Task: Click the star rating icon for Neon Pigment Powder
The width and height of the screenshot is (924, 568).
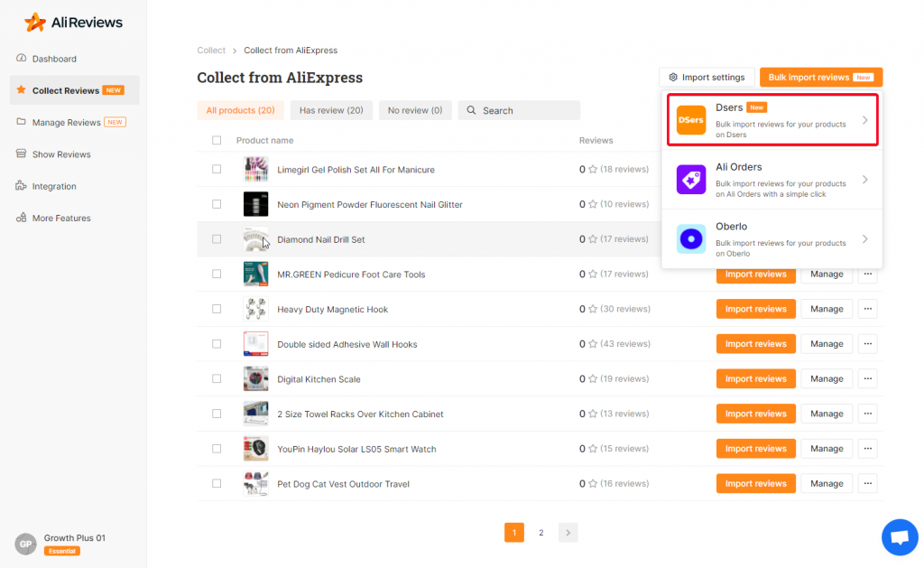Action: click(593, 204)
